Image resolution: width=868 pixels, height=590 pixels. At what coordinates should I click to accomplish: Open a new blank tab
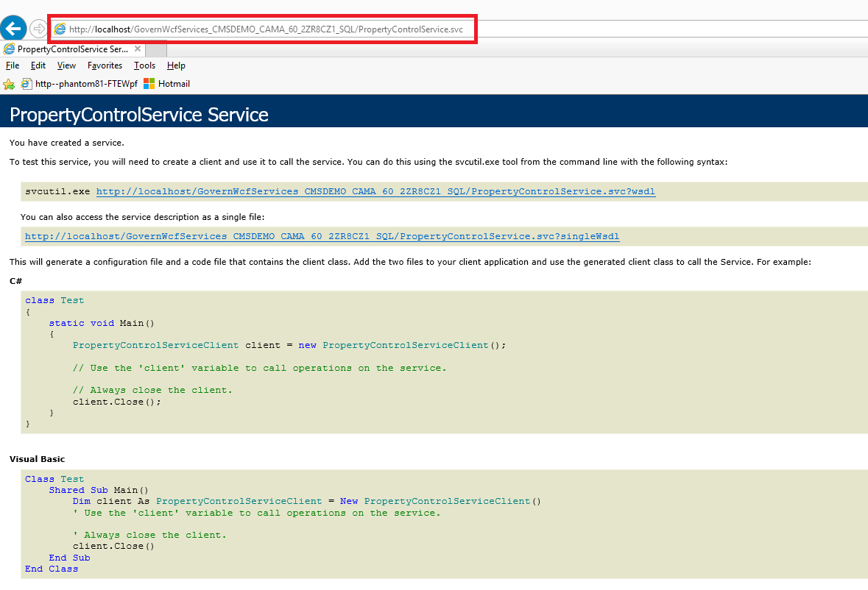point(156,49)
